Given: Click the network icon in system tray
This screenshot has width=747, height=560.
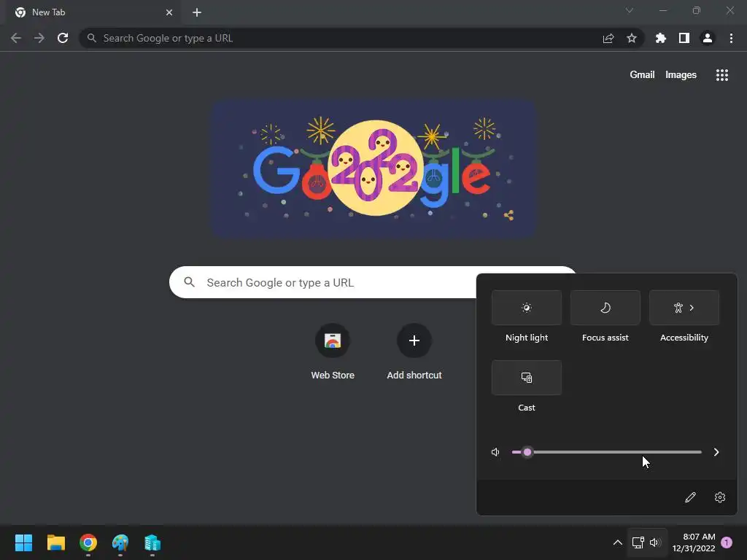Looking at the screenshot, I should tap(638, 542).
